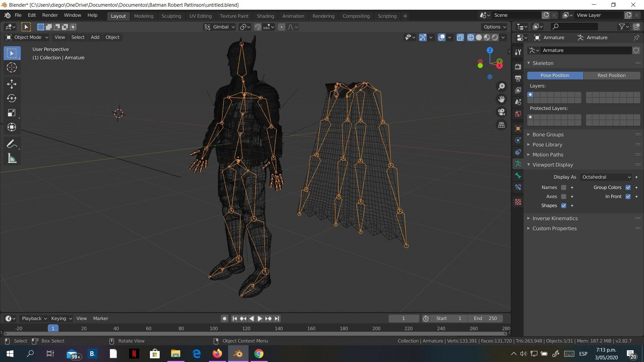Open the Bone properties tab
The height and width of the screenshot is (362, 644).
(x=518, y=176)
